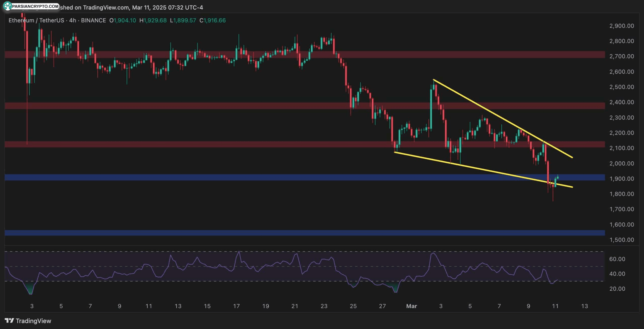644x329 pixels.
Task: Click the date 23 on the time axis
Action: coord(324,306)
